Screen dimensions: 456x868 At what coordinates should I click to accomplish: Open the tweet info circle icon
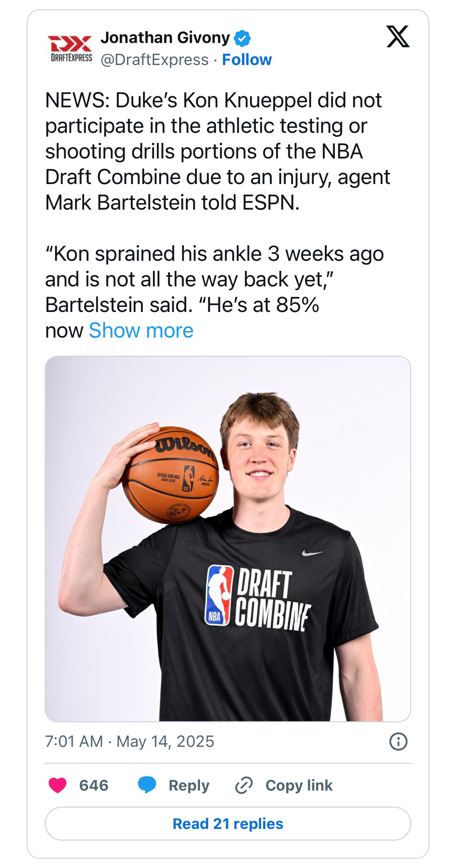tap(398, 742)
